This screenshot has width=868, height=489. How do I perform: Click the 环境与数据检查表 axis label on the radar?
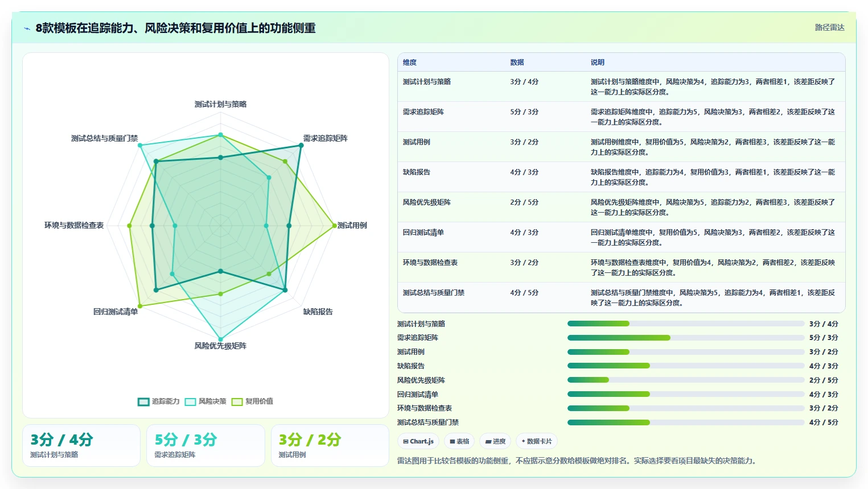(x=74, y=226)
